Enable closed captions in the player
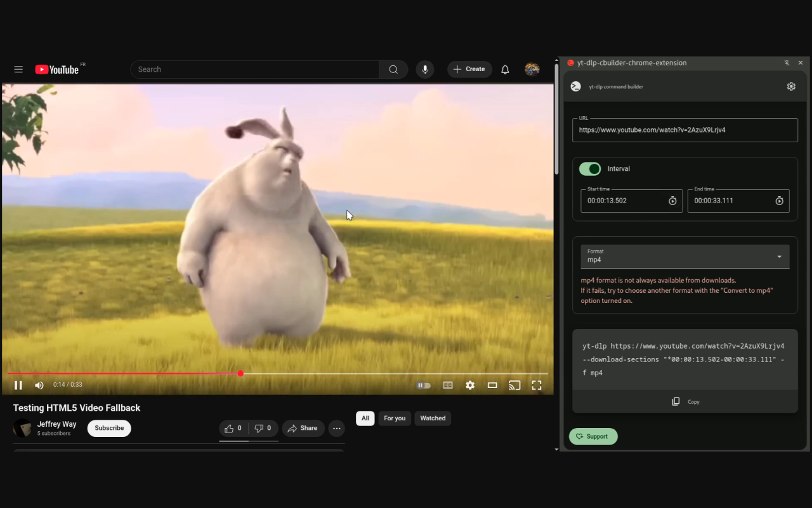 coord(448,385)
